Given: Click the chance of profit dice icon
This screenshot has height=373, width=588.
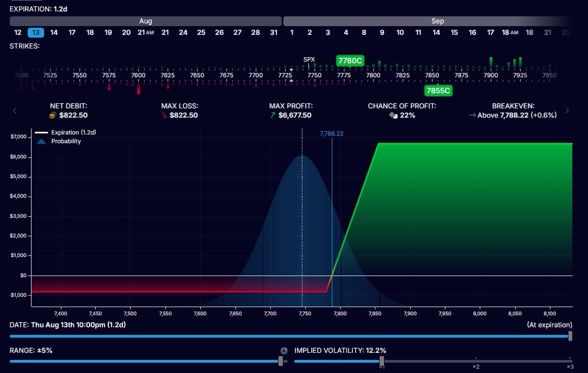Looking at the screenshot, I should tap(393, 115).
